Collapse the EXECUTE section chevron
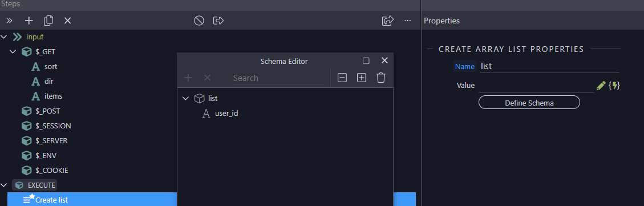Viewport: 644px width, 206px height. [x=4, y=185]
